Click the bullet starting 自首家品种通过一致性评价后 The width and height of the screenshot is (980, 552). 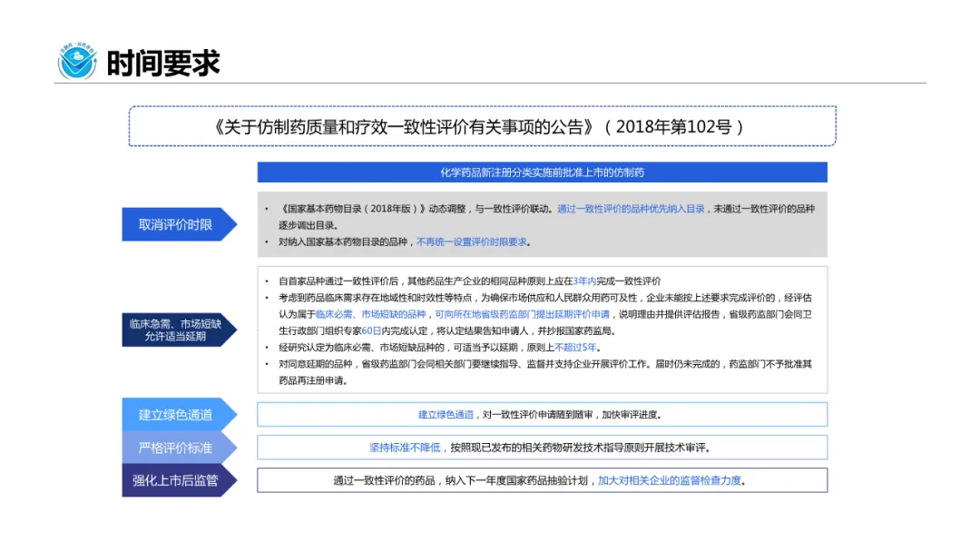[469, 281]
